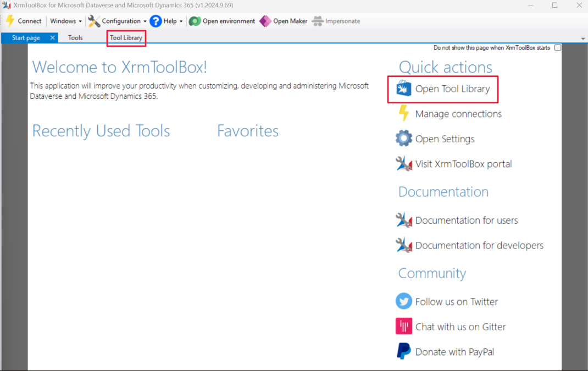Switch to the Tool Library tab
The width and height of the screenshot is (588, 371).
tap(126, 38)
